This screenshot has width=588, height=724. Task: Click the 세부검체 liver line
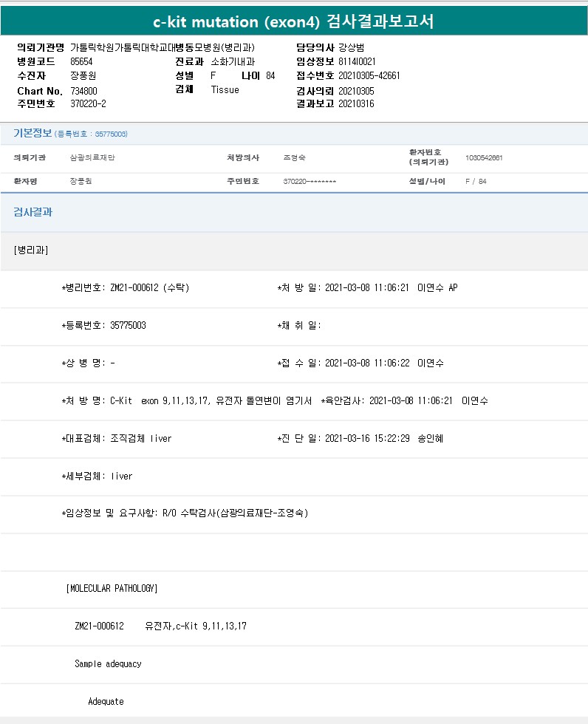(97, 476)
